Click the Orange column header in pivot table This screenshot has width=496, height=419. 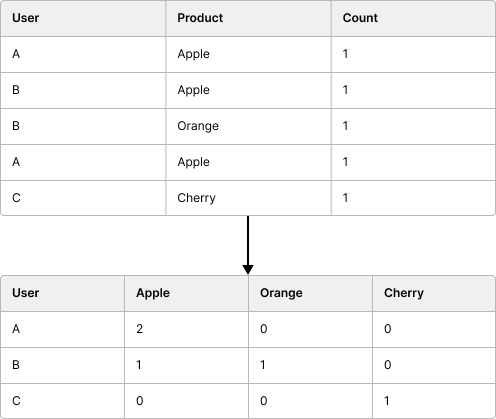(310, 293)
